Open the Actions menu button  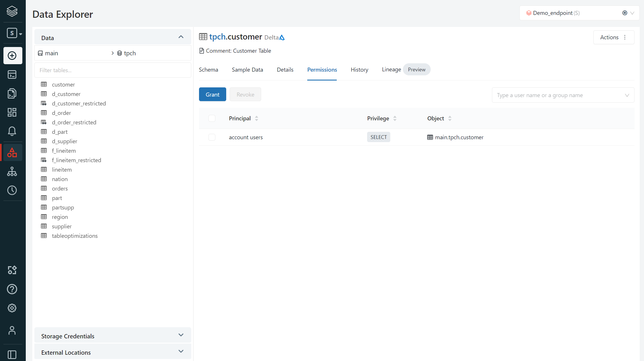613,37
